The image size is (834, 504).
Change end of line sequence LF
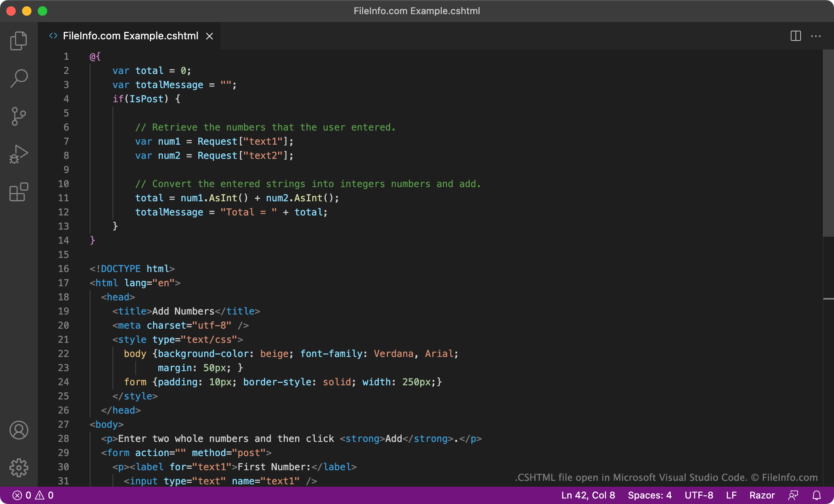731,495
